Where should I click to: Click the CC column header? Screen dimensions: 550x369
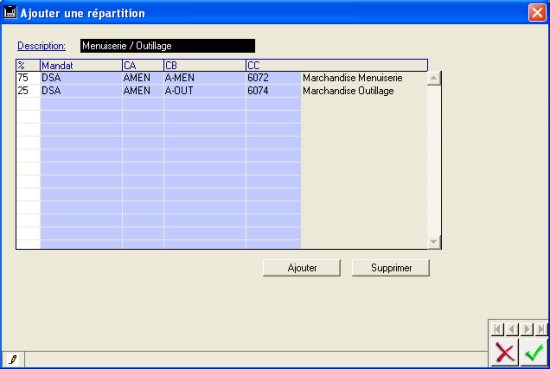336,66
